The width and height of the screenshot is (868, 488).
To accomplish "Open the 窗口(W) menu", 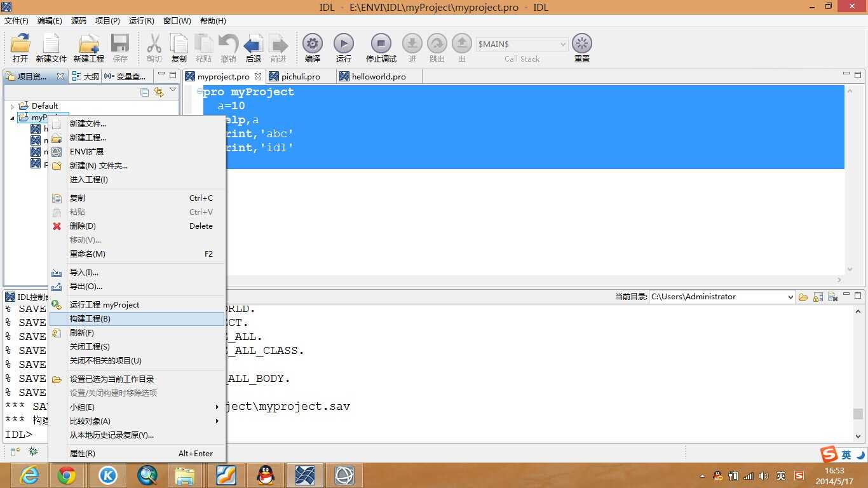I will [177, 20].
